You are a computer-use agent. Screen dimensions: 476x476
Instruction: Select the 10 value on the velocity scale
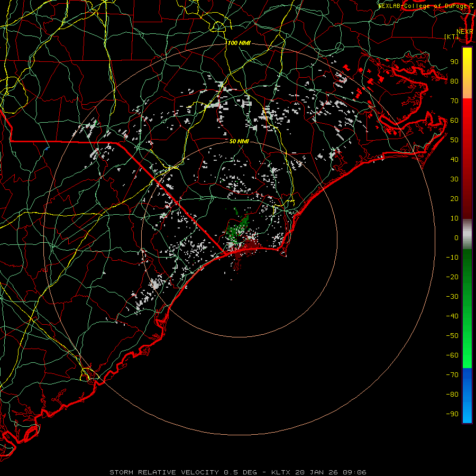(454, 218)
